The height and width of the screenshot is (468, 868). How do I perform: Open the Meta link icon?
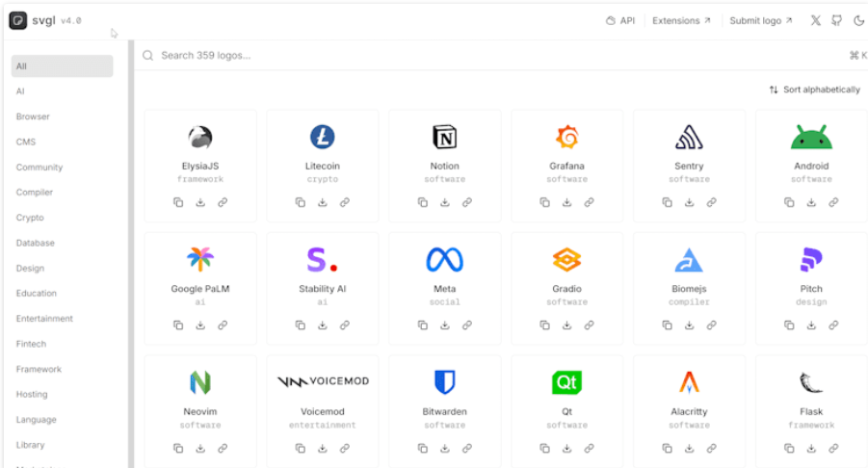click(467, 325)
